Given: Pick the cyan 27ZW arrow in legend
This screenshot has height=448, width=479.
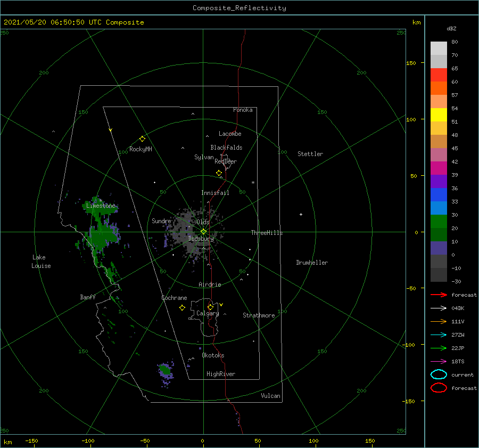Looking at the screenshot, I should pos(439,335).
